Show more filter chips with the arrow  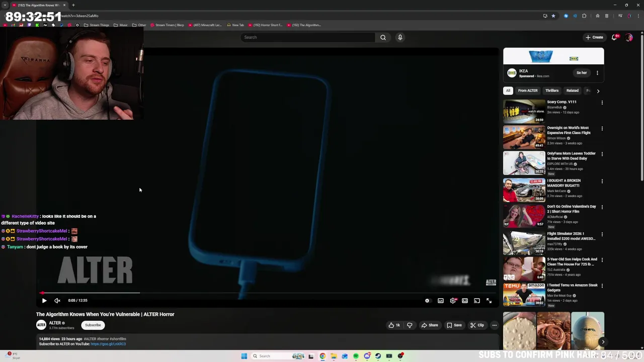point(598,91)
